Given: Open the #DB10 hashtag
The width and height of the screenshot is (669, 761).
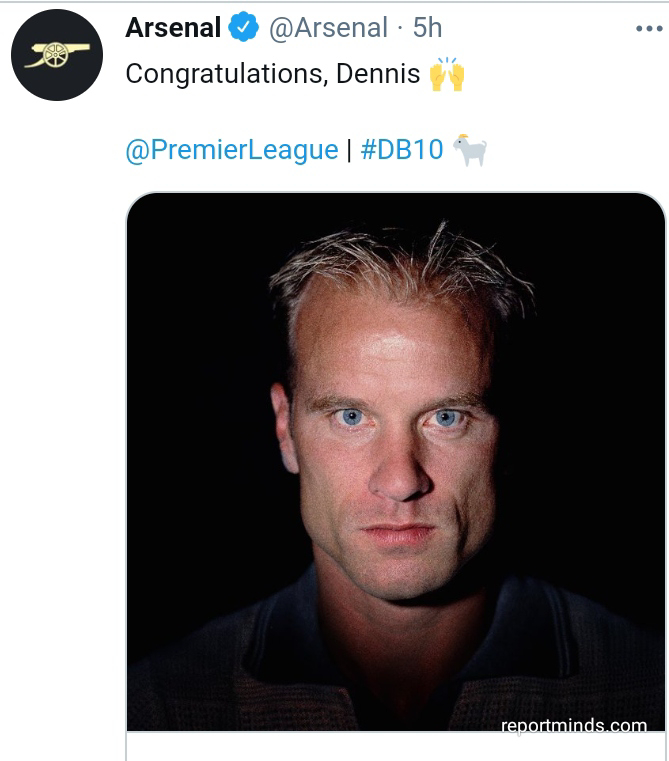Looking at the screenshot, I should [401, 150].
